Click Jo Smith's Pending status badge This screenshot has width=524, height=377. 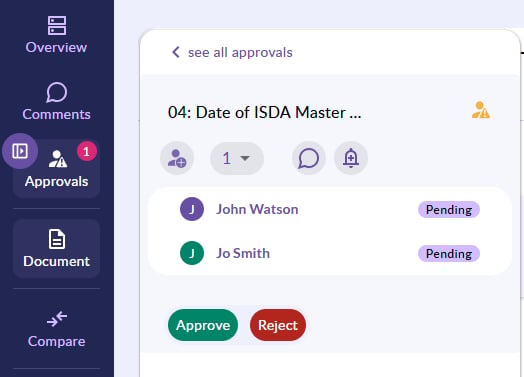tap(449, 254)
